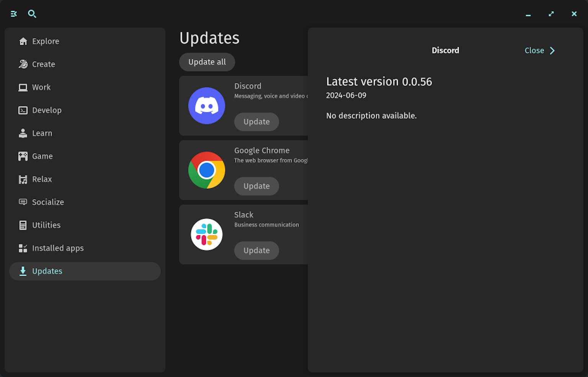Select the Google Chrome app icon

click(x=207, y=170)
